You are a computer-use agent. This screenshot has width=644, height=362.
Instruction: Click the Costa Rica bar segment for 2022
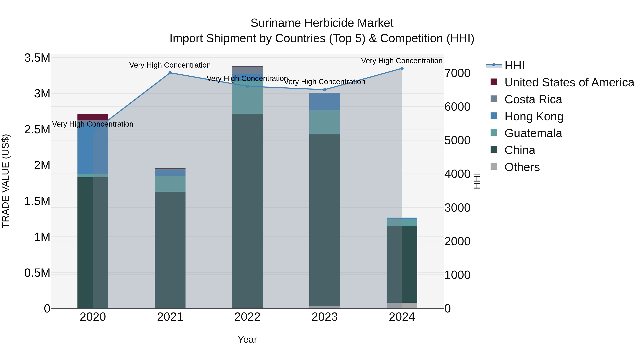click(248, 70)
